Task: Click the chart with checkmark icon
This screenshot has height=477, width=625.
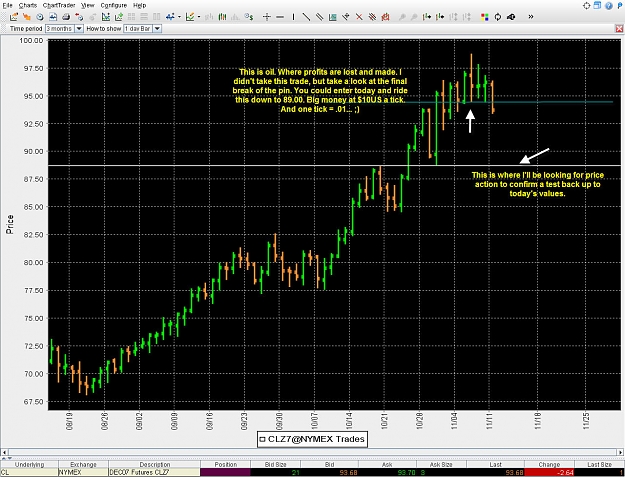Action: click(190, 17)
